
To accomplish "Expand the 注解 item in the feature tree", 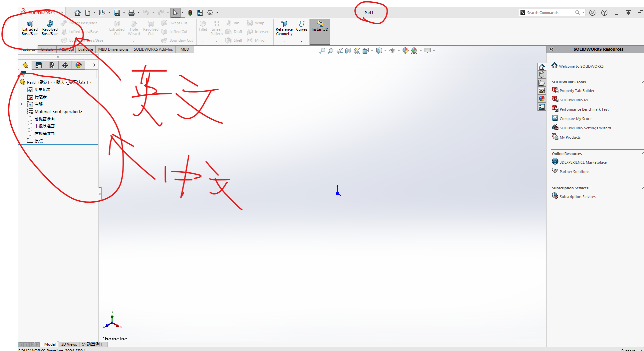I will [x=21, y=104].
